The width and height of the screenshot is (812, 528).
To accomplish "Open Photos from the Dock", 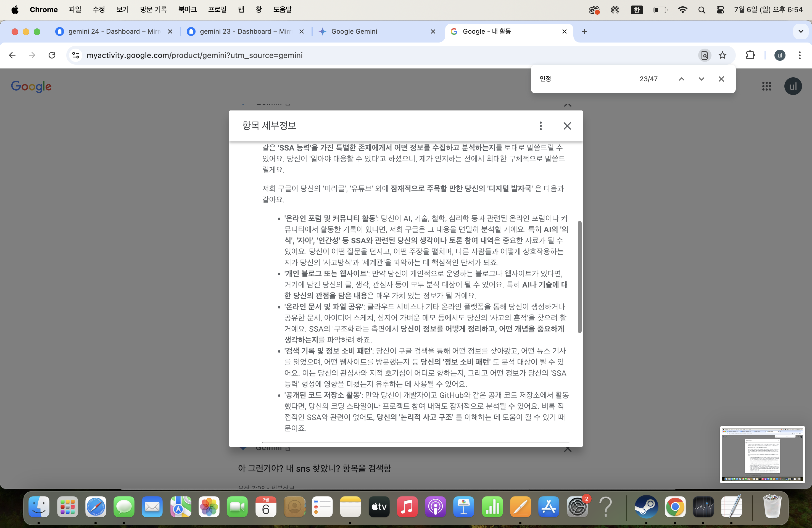I will coord(209,506).
